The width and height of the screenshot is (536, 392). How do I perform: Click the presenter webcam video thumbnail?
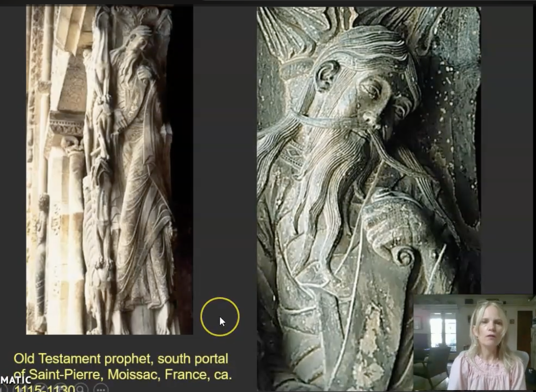(x=474, y=343)
